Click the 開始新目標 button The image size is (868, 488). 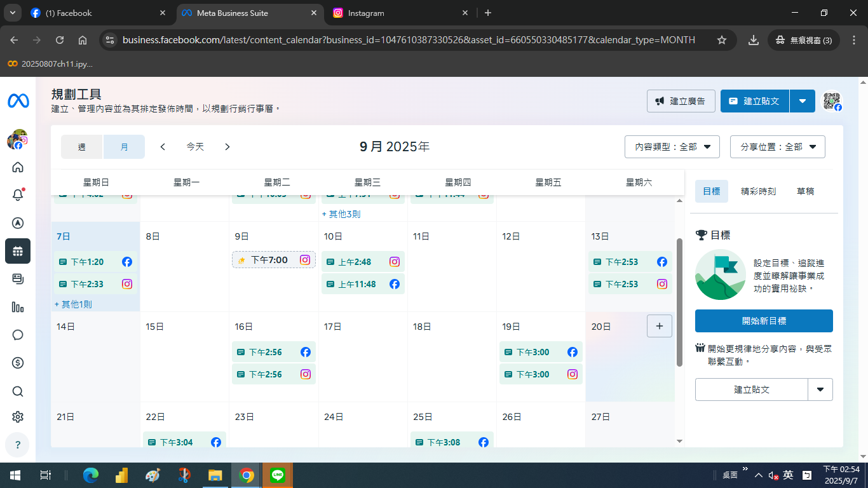tap(764, 321)
